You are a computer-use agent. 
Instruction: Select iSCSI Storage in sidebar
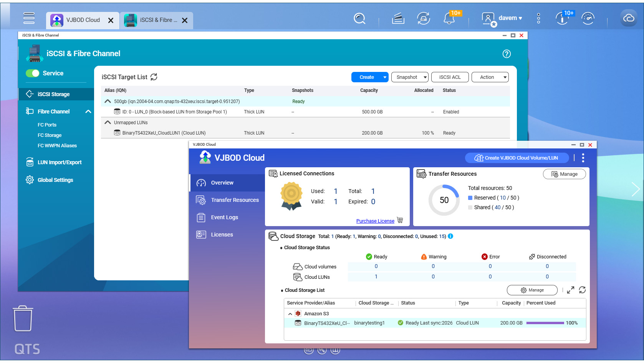(x=56, y=94)
